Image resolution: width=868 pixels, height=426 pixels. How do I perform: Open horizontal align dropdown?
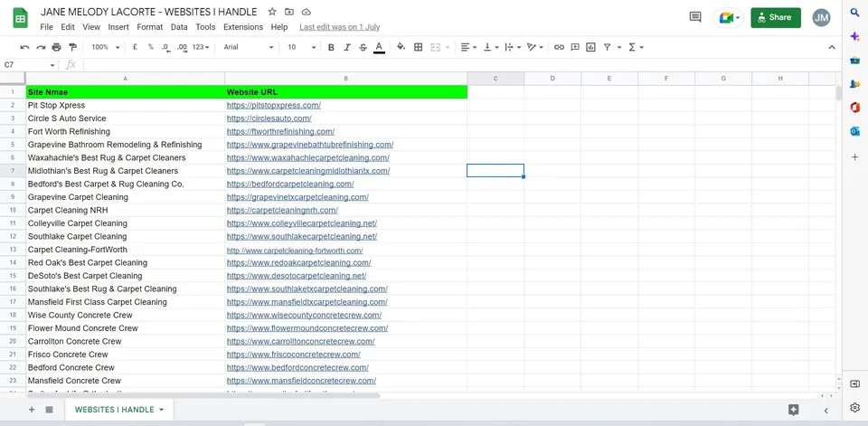pyautogui.click(x=469, y=48)
